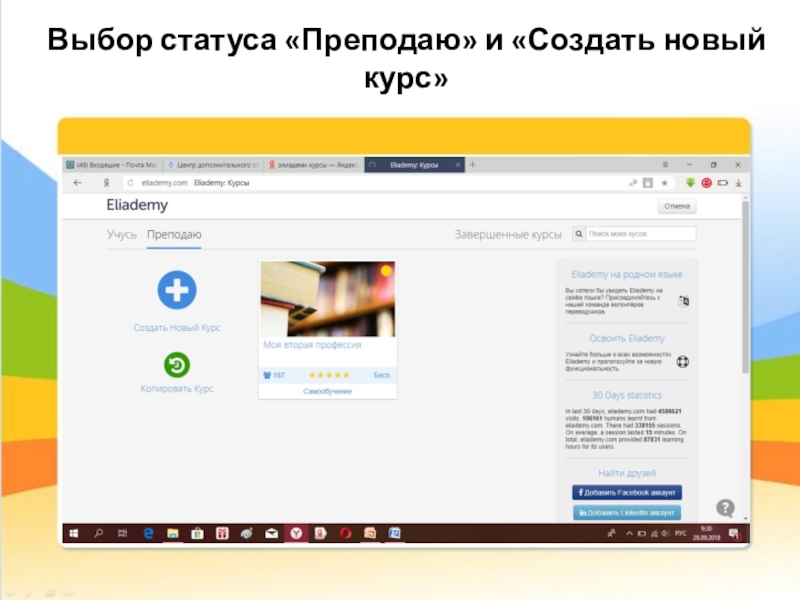This screenshot has width=800, height=600.
Task: Click Добавить Facebook аккаунт button
Action: click(x=627, y=493)
